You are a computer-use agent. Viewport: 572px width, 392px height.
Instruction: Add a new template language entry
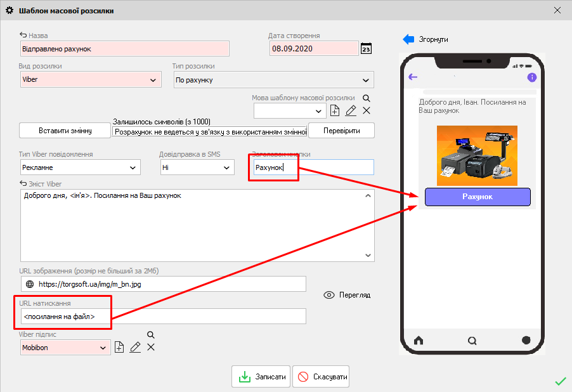(x=335, y=111)
